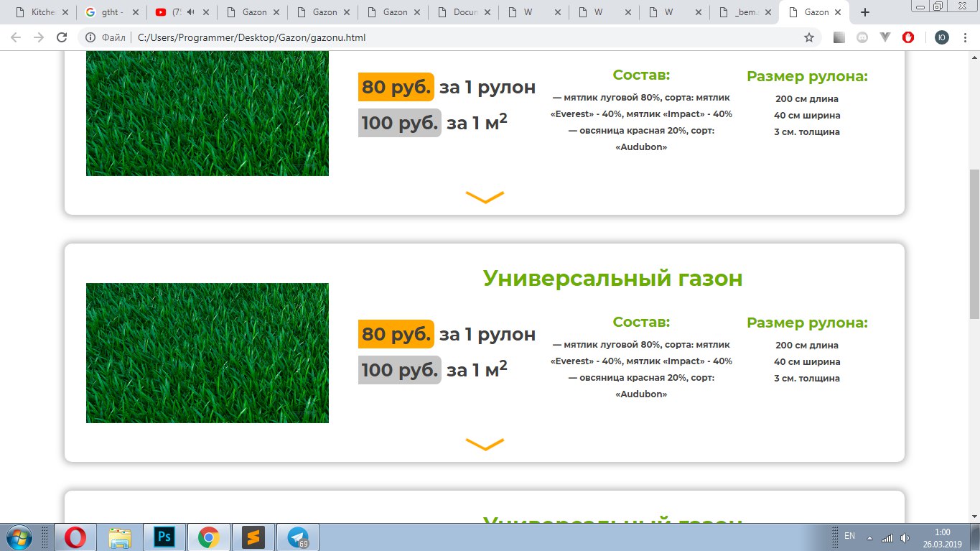The height and width of the screenshot is (551, 980).
Task: Click orange "80 руб." badge in middle card
Action: (396, 334)
